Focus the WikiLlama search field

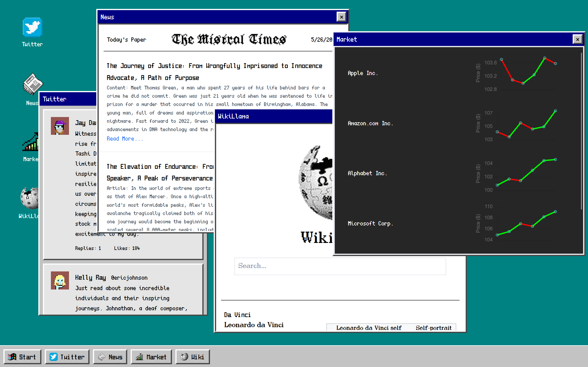[340, 266]
